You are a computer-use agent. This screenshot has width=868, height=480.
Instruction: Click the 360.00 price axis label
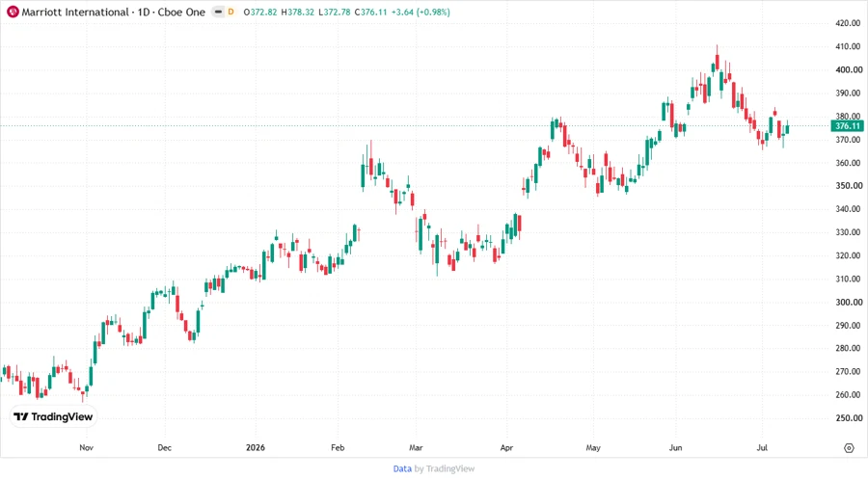(x=849, y=163)
